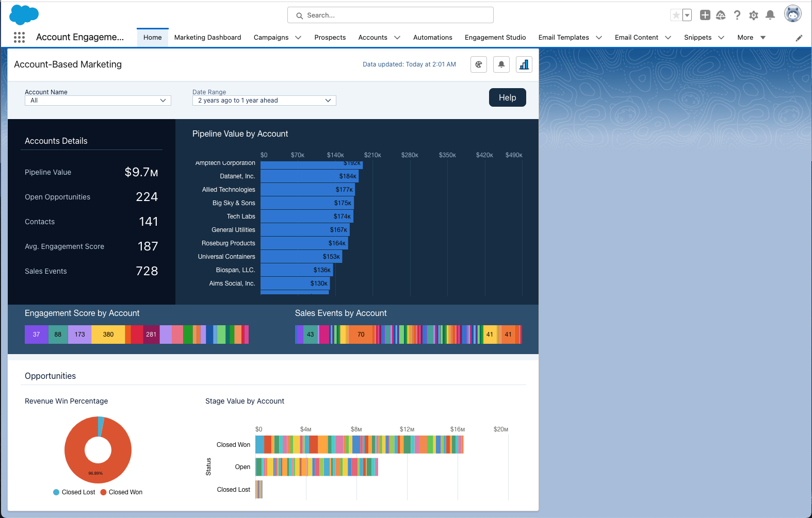Open the notifications bell in header
812x518 pixels.
coord(770,15)
